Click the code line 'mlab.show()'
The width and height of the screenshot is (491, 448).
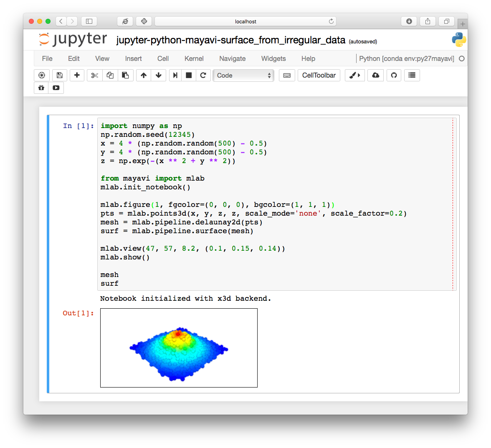(x=125, y=257)
